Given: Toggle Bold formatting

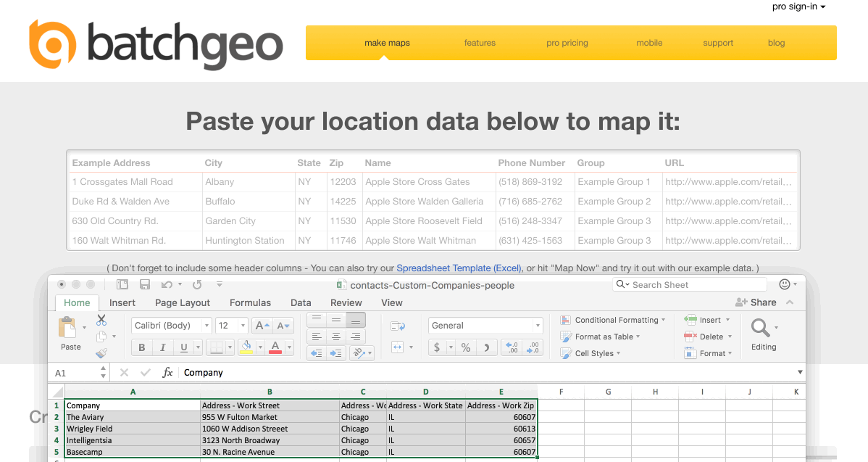Looking at the screenshot, I should point(142,347).
